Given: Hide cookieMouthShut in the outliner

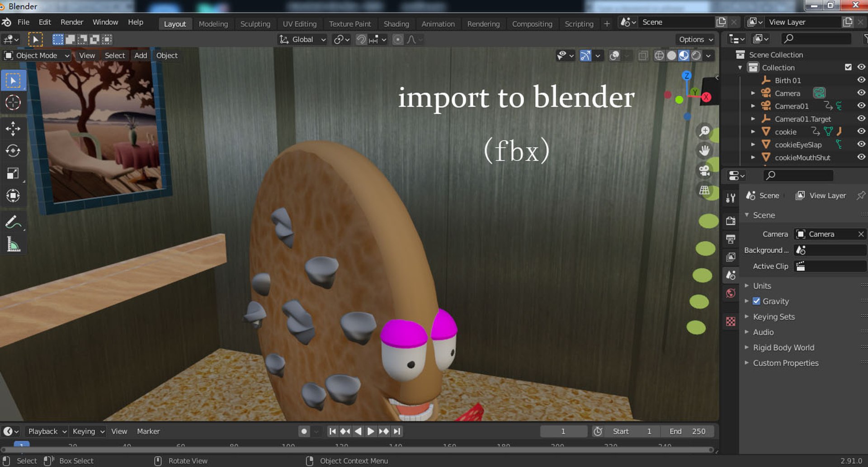Looking at the screenshot, I should pos(861,157).
